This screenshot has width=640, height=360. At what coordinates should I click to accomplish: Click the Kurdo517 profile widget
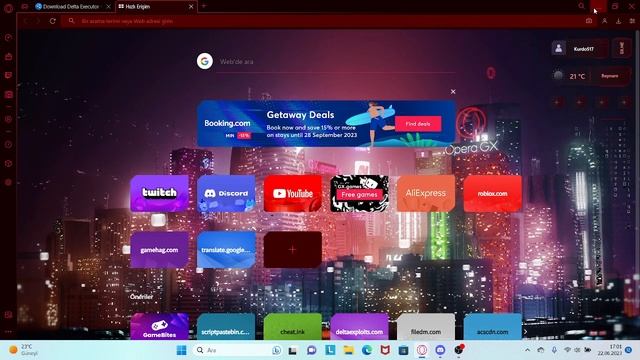point(580,49)
